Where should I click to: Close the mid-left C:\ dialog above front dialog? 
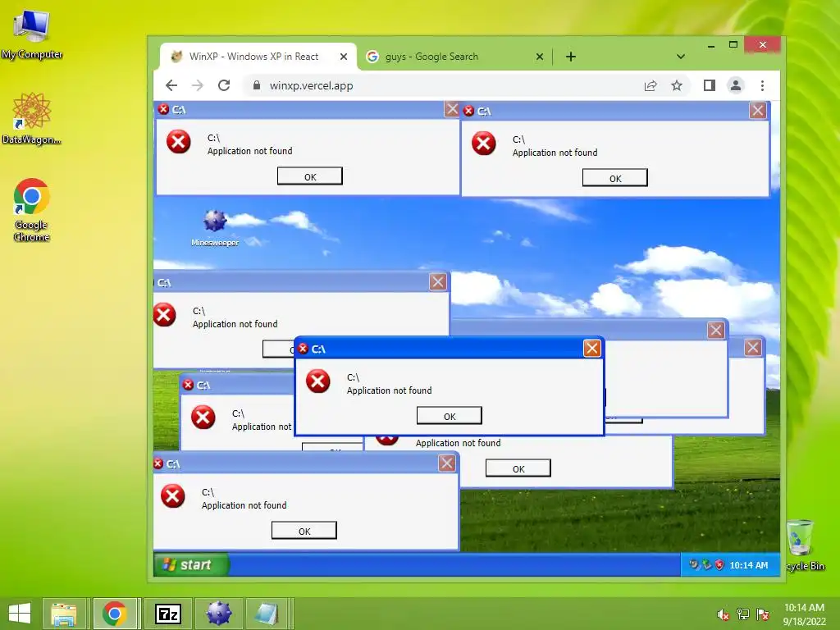[438, 282]
